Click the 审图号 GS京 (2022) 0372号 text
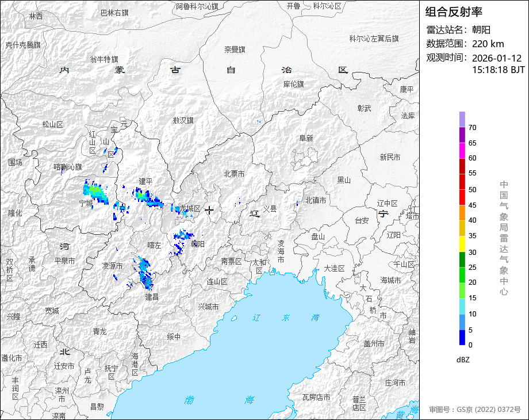This screenshot has height=420, width=529. (475, 410)
